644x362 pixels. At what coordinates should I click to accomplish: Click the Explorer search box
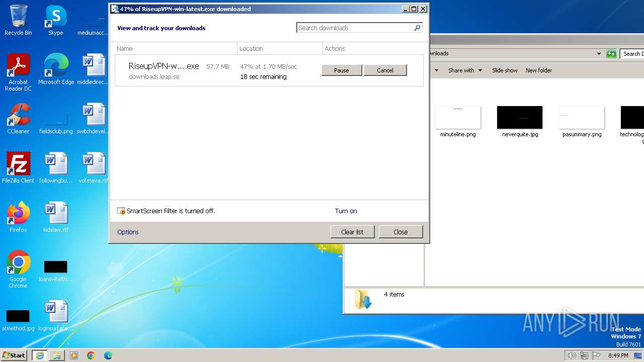point(632,54)
